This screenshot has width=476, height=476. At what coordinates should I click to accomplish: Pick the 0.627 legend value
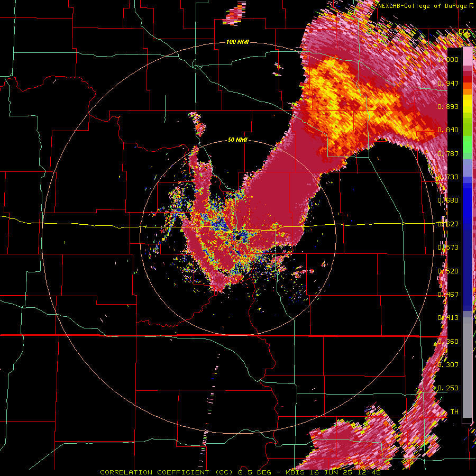tap(448, 224)
